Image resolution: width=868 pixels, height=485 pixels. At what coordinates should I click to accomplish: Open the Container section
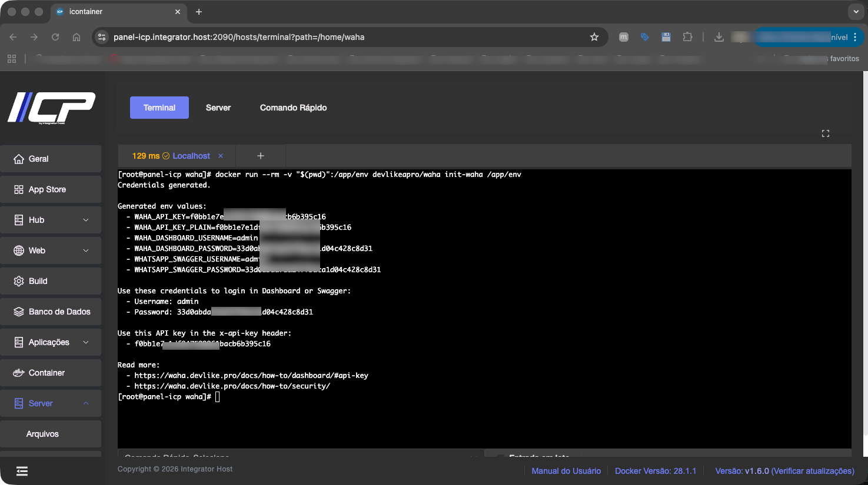pos(50,373)
